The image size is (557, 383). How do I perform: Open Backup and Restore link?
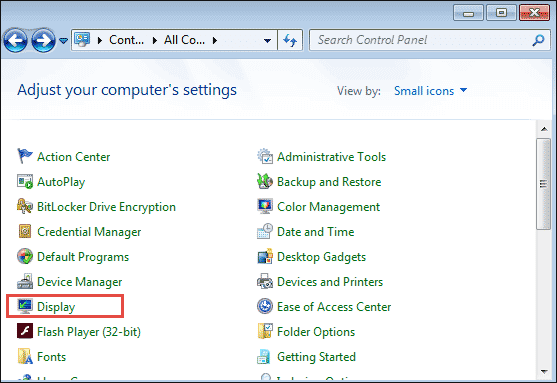(x=329, y=182)
